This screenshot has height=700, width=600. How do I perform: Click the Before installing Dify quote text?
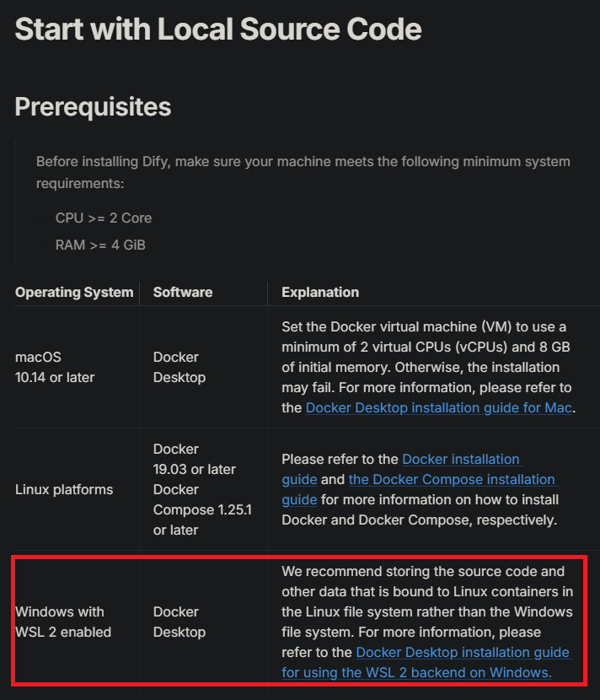303,172
